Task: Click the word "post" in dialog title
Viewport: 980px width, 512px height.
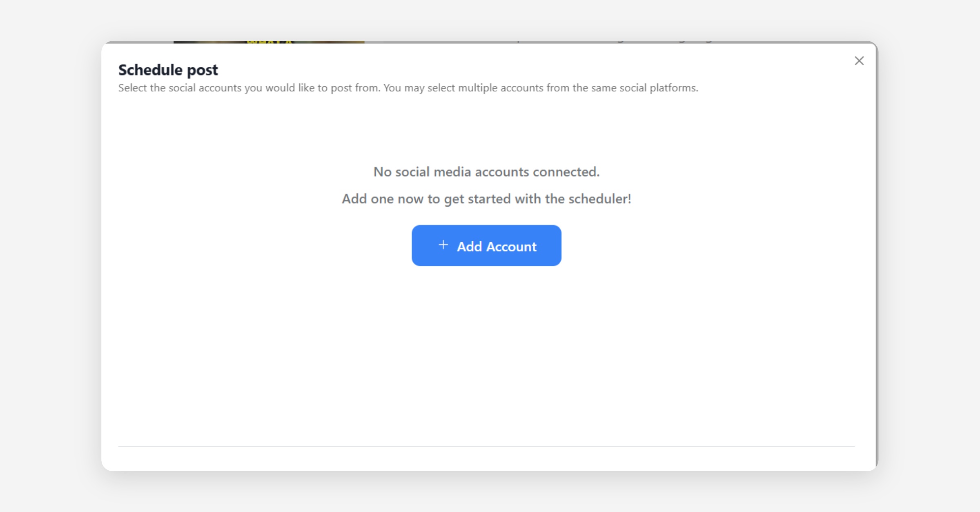Action: (x=203, y=71)
